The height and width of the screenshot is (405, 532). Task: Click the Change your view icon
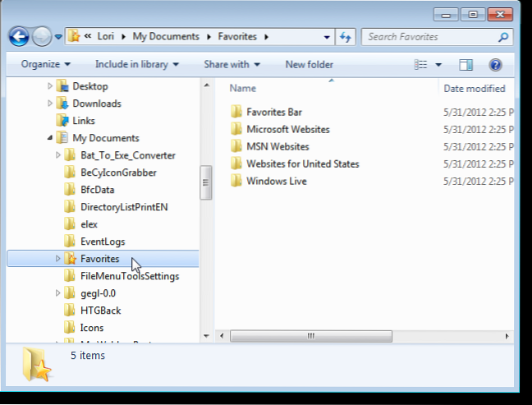click(x=421, y=64)
